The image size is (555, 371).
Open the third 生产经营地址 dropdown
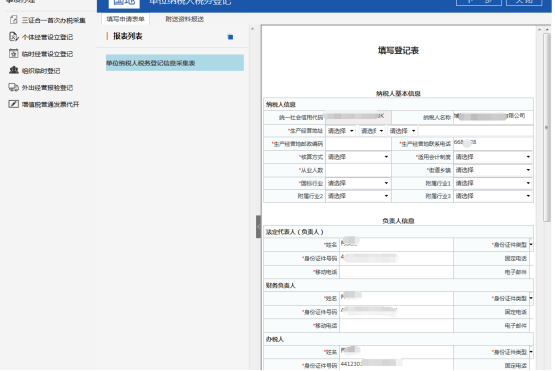click(x=402, y=131)
